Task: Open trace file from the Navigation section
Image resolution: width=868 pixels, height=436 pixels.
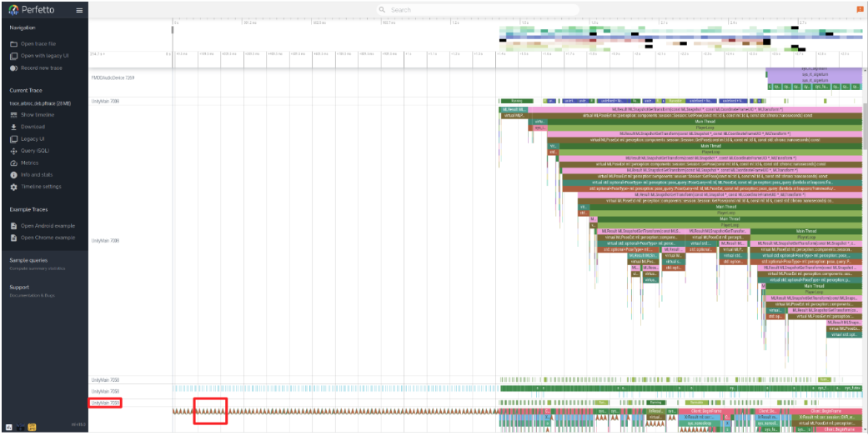Action: 38,43
